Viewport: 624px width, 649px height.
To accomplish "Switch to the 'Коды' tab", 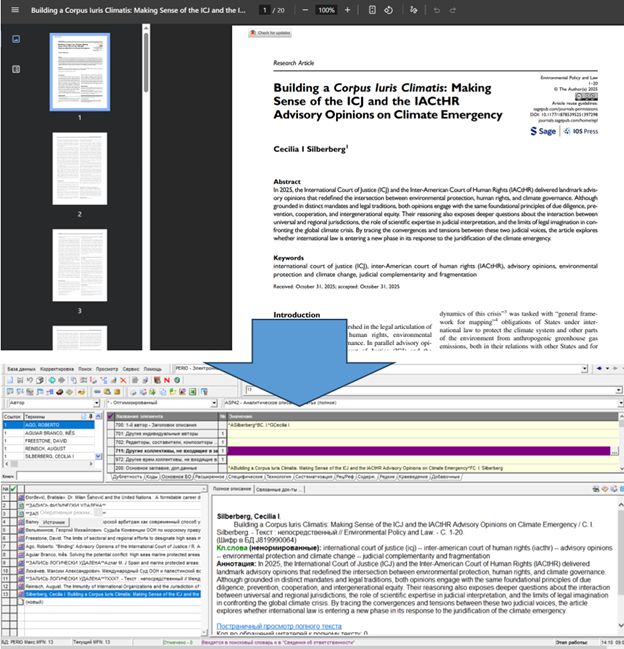I will [x=151, y=477].
